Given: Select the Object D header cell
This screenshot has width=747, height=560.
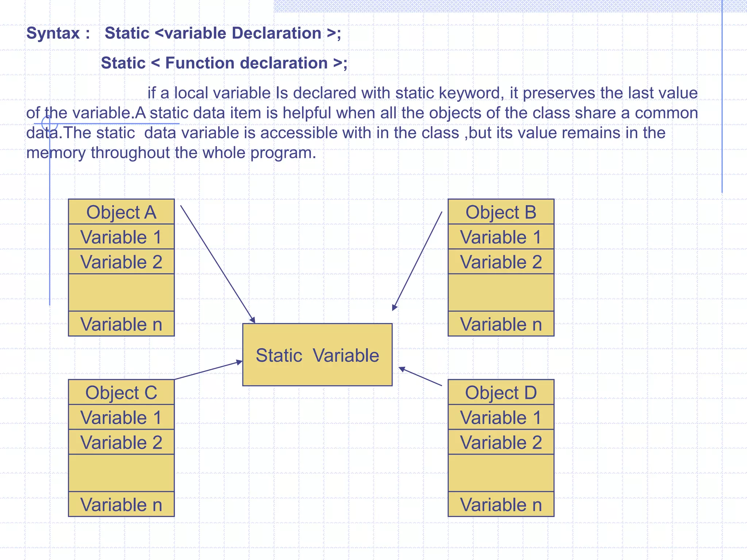Looking at the screenshot, I should 501,392.
